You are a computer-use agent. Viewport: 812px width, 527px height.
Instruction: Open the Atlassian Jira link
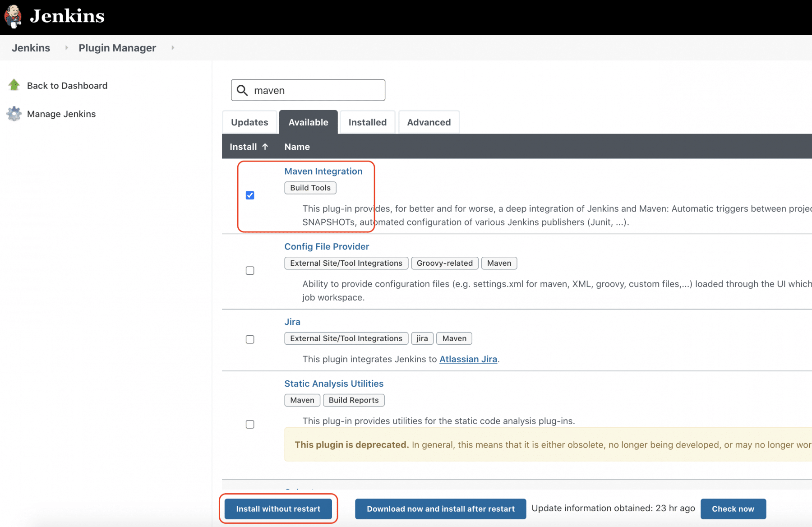(468, 359)
